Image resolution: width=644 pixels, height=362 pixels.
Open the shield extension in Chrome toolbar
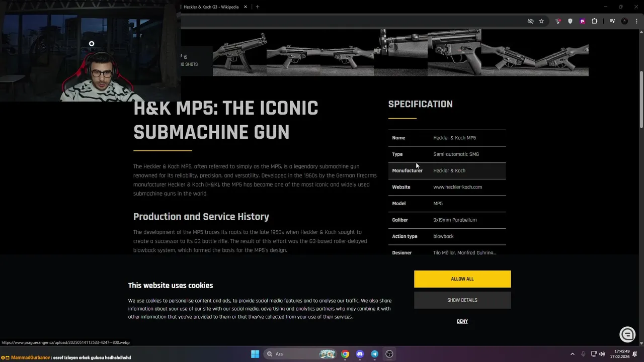click(570, 21)
